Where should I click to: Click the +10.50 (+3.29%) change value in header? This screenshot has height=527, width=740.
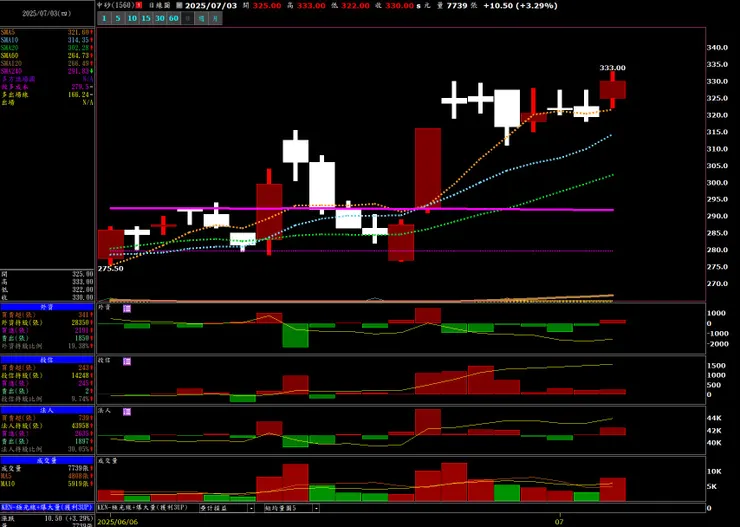tap(521, 6)
